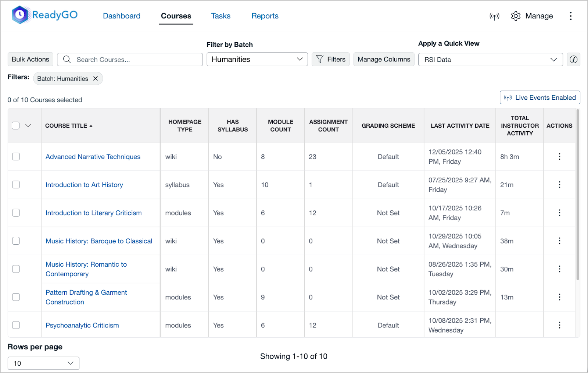
Task: Click the ReadyGO logo icon
Action: click(20, 15)
